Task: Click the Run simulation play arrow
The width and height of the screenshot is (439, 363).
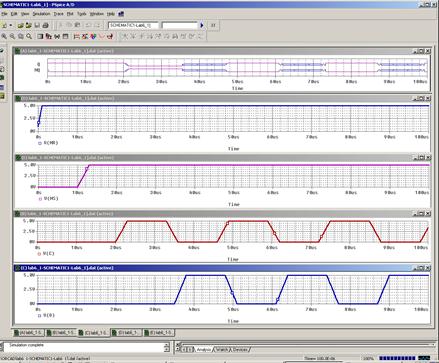Action: (x=202, y=25)
